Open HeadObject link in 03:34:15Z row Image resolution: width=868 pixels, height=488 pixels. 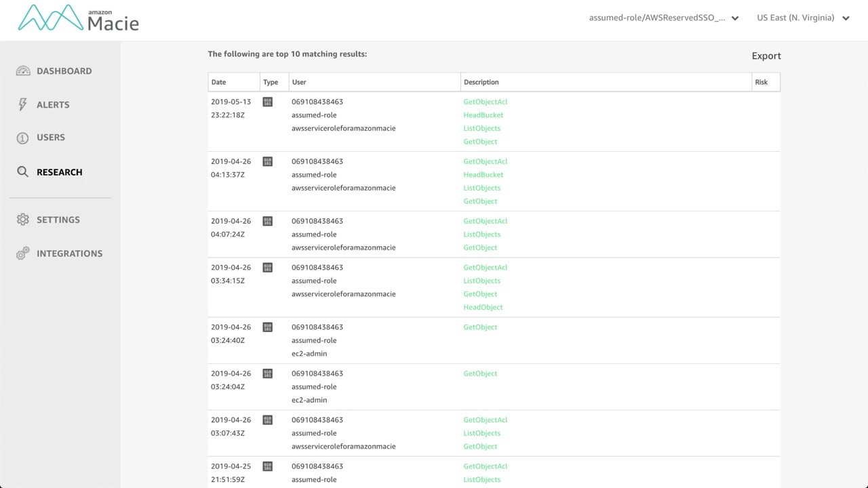483,307
